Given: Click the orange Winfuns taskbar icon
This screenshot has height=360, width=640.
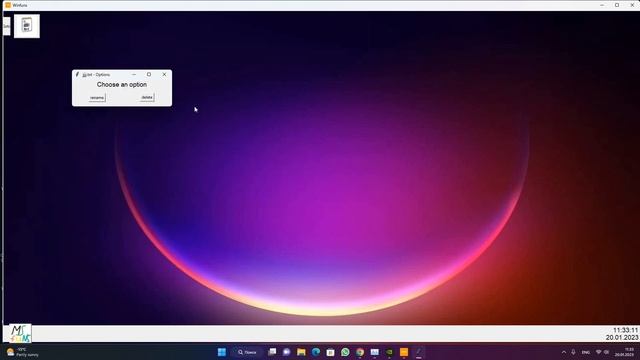Looking at the screenshot, I should 404,352.
